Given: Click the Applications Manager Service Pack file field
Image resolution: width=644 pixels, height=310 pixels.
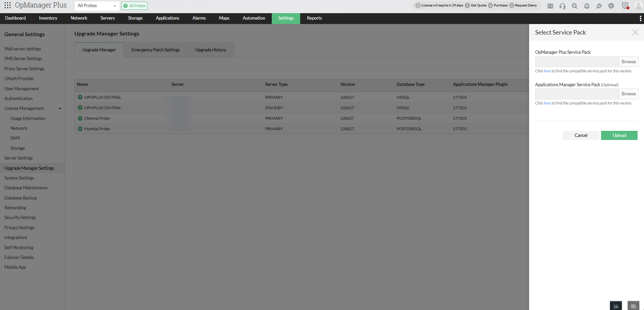Looking at the screenshot, I should click(x=577, y=94).
